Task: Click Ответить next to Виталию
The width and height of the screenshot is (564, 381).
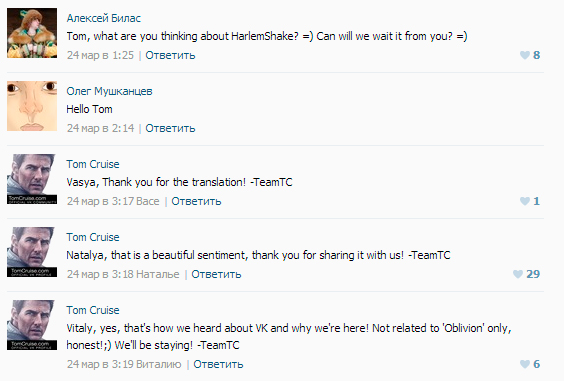Action: 218,364
